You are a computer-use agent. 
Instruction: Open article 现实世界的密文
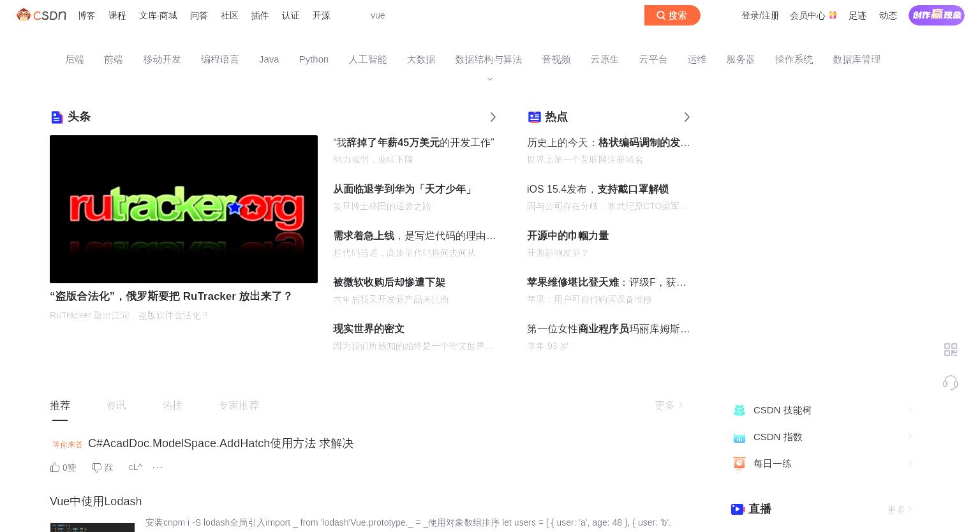(x=369, y=329)
